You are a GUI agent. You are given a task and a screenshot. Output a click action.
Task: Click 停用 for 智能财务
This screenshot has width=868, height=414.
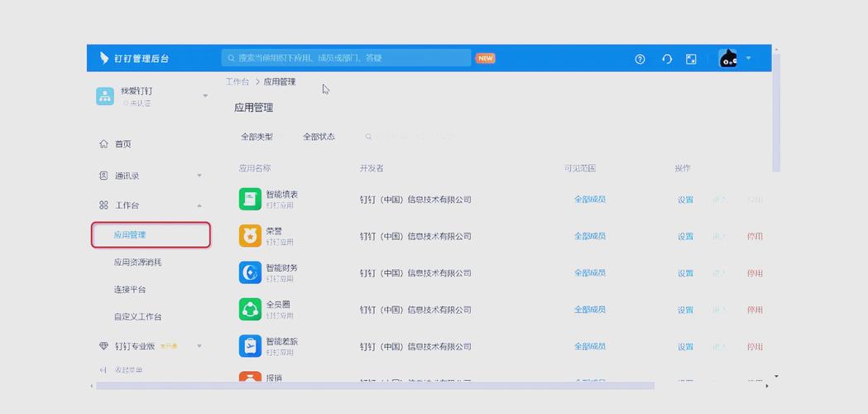click(x=755, y=273)
